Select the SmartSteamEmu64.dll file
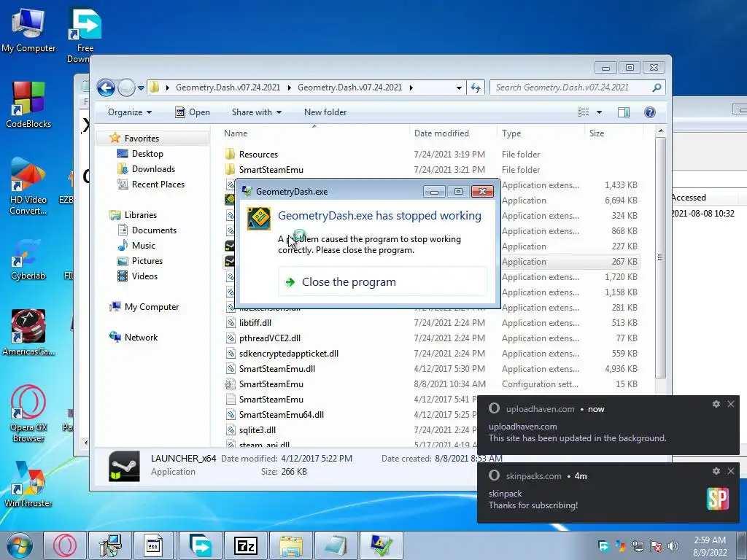 coord(281,415)
